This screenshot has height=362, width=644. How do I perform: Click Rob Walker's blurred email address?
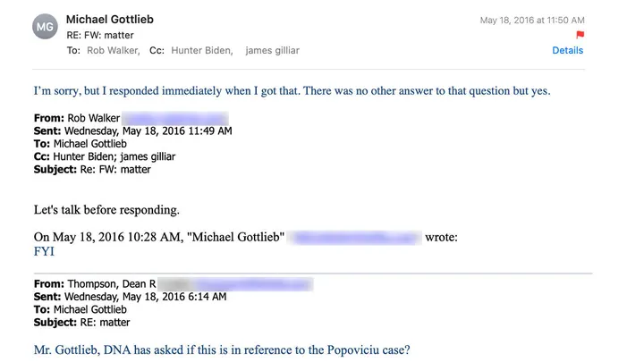point(174,118)
